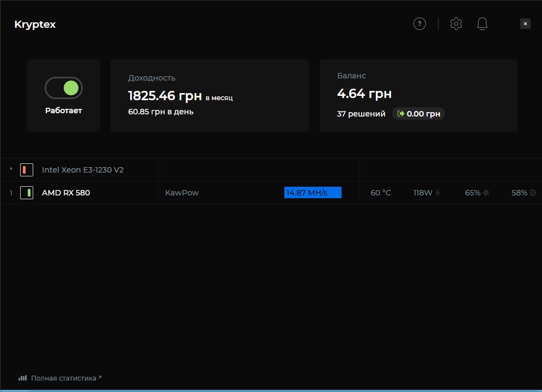542x392 pixels.
Task: Select the Intel Xeon E3-1230 V2 name
Action: pos(83,170)
